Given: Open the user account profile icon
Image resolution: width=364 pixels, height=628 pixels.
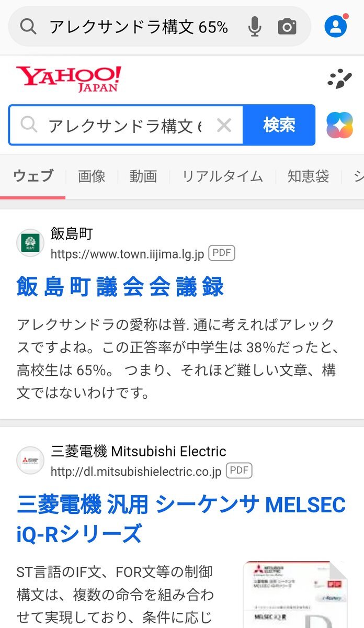Looking at the screenshot, I should 335,26.
